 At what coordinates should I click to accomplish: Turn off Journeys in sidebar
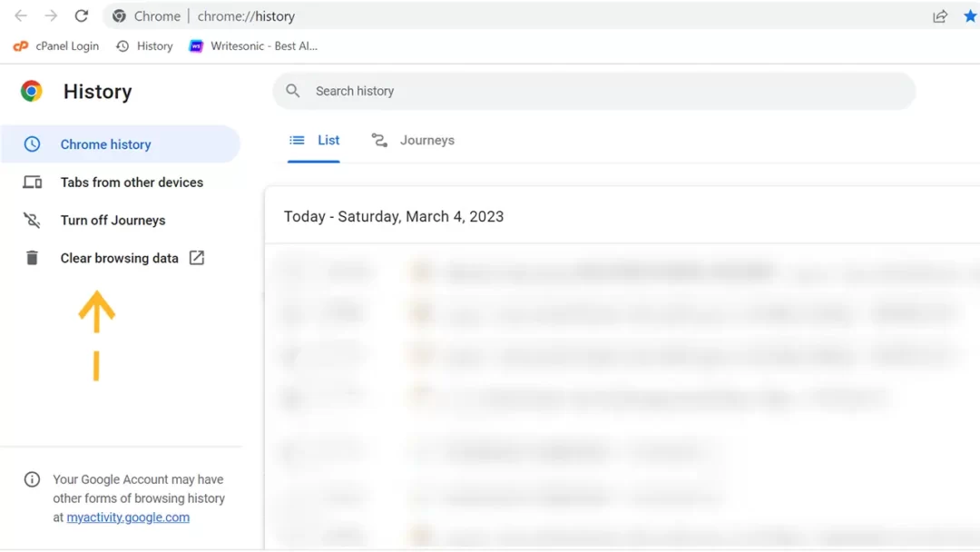(x=113, y=221)
